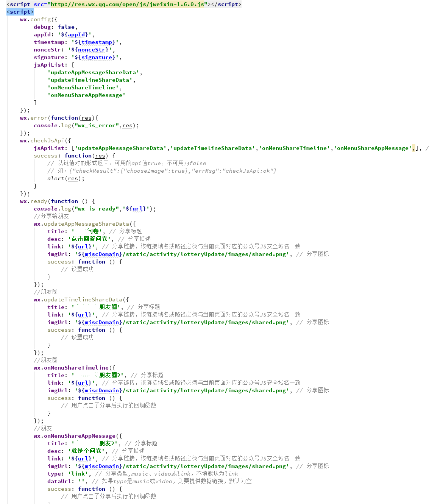Viewport: 429px width, 504px height.
Task: Select the highlighted opening <script> tag
Action: [20, 12]
